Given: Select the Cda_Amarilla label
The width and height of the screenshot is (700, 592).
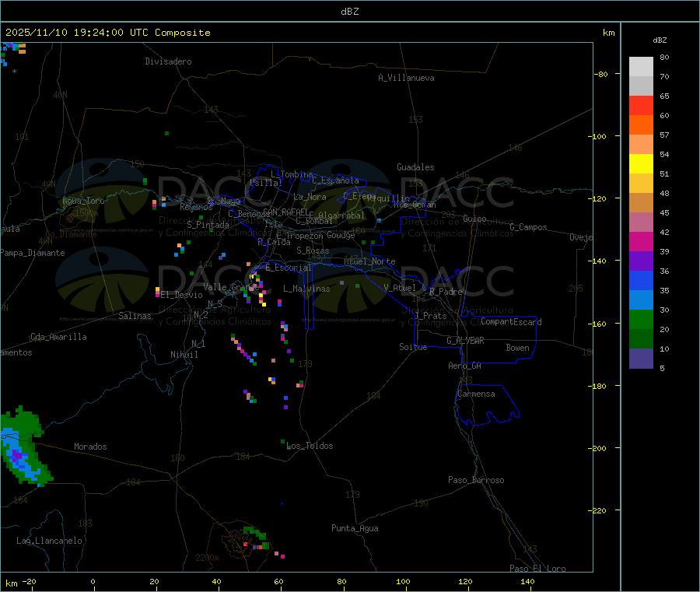Looking at the screenshot, I should pyautogui.click(x=58, y=337).
